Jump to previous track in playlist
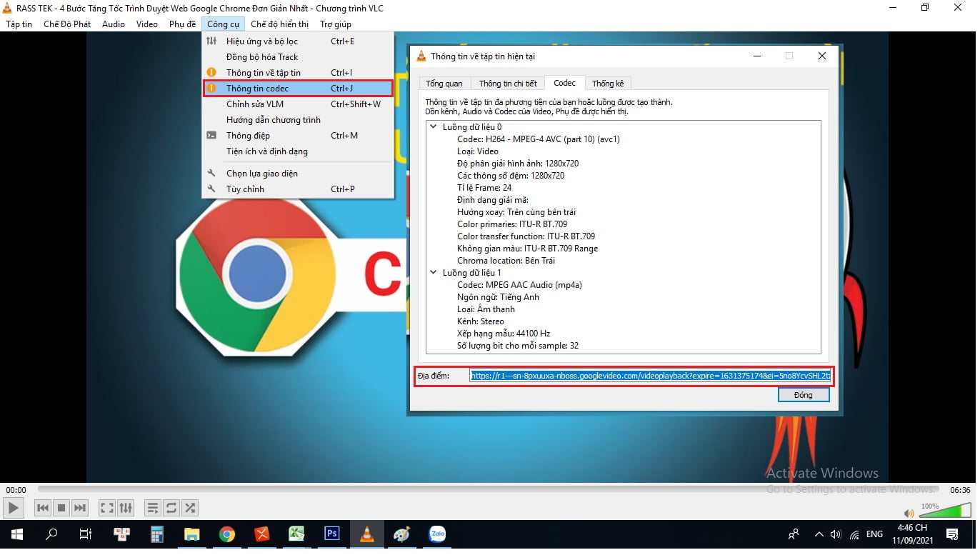 pos(43,508)
